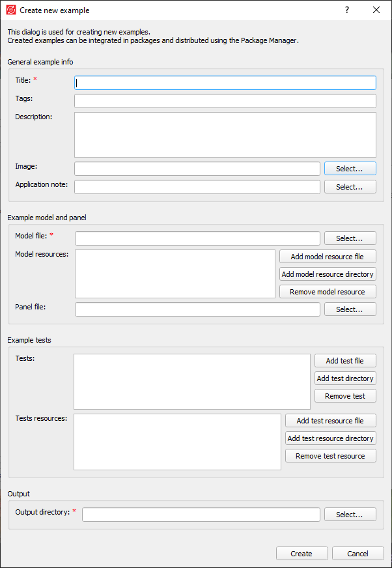The image size is (392, 568).
Task: Select the Output directory via Select button
Action: pyautogui.click(x=350, y=515)
